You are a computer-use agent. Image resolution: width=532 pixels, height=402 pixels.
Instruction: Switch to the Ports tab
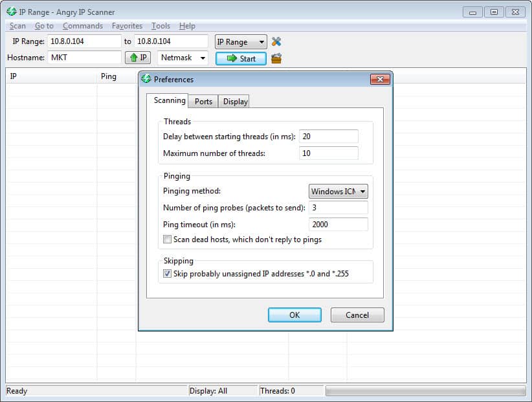tap(203, 102)
